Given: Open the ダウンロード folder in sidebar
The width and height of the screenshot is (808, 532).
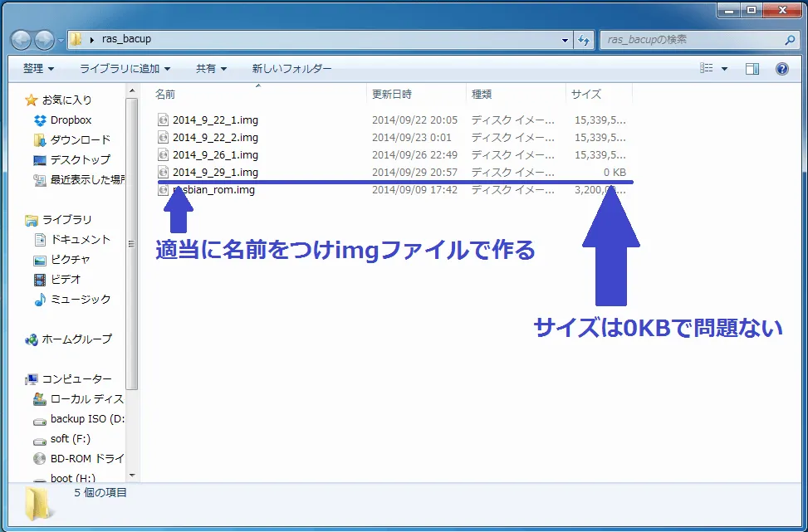Looking at the screenshot, I should click(x=80, y=139).
